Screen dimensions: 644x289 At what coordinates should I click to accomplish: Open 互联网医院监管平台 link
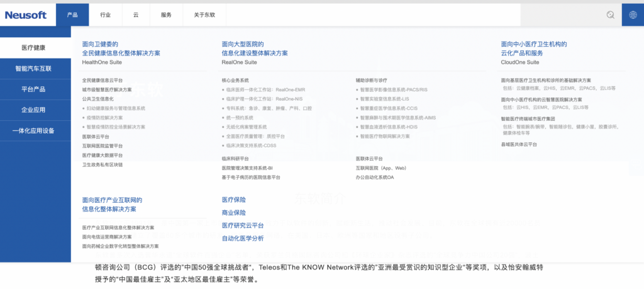[x=103, y=146]
